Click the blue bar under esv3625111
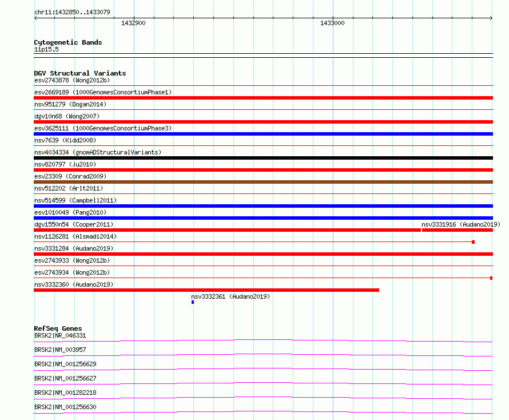The image size is (509, 420). (263, 134)
